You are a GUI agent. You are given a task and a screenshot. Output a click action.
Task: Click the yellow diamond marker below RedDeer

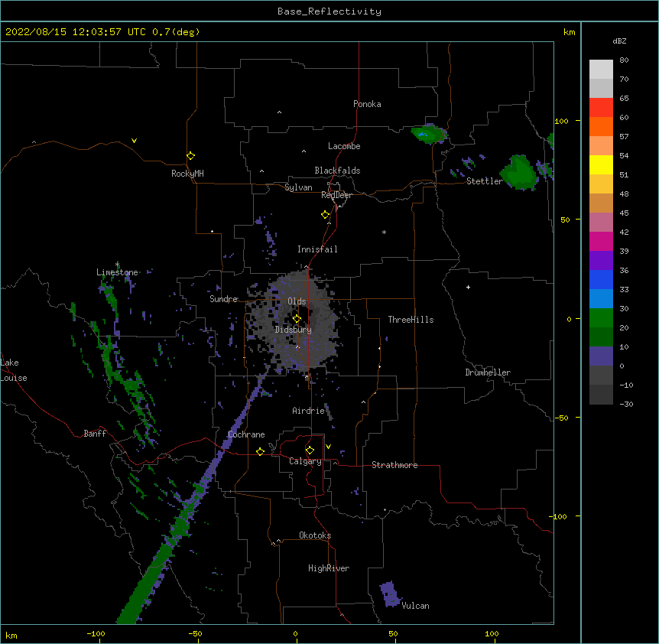(x=326, y=215)
